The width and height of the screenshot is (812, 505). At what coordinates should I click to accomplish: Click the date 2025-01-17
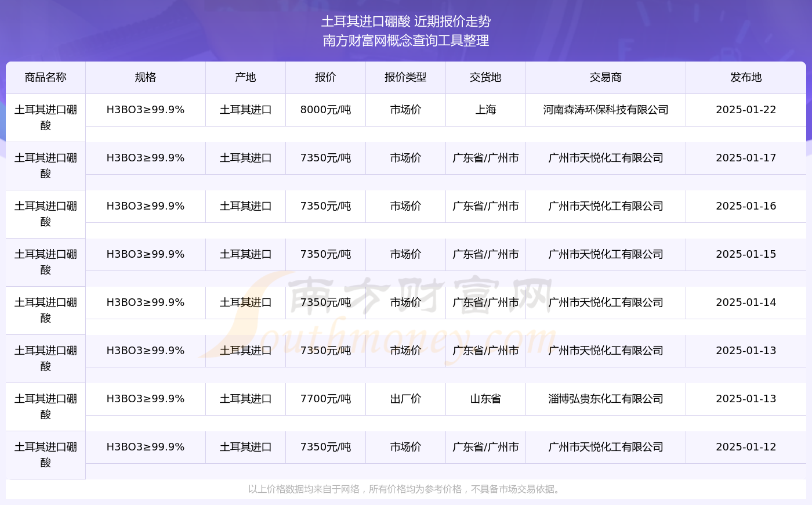point(746,158)
